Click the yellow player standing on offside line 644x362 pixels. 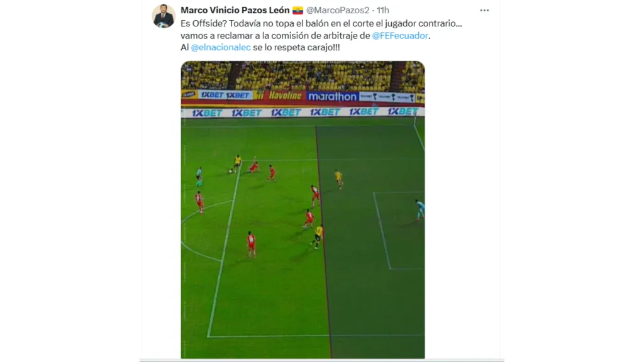tap(318, 237)
